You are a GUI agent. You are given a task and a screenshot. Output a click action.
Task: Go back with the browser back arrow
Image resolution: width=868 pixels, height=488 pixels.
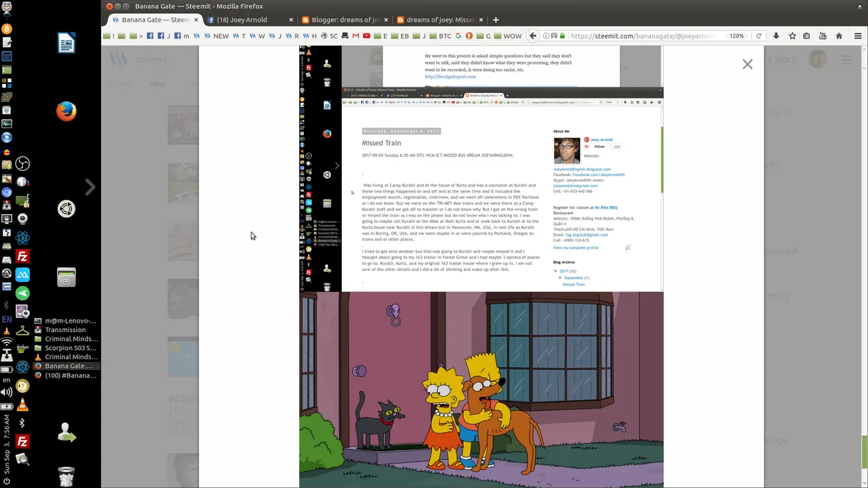point(533,36)
